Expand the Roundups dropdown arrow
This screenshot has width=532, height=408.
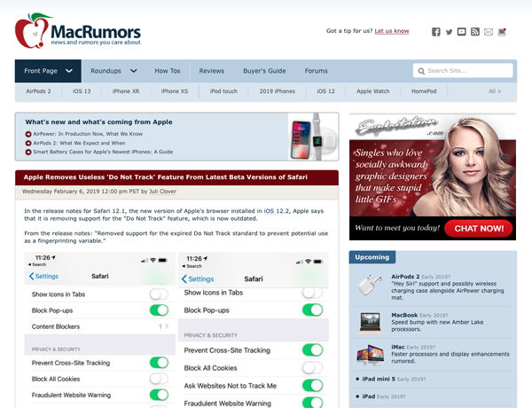tap(134, 71)
